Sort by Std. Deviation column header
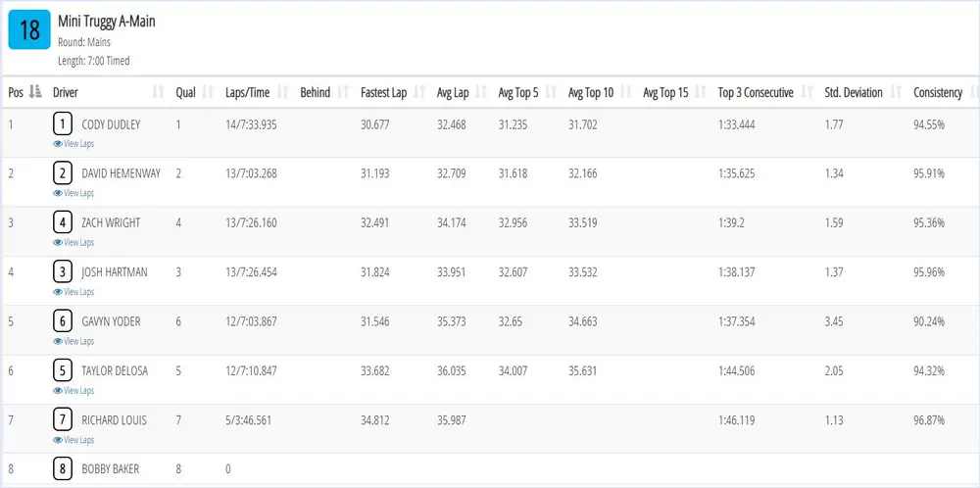Viewport: 980px width, 488px height. click(x=861, y=92)
